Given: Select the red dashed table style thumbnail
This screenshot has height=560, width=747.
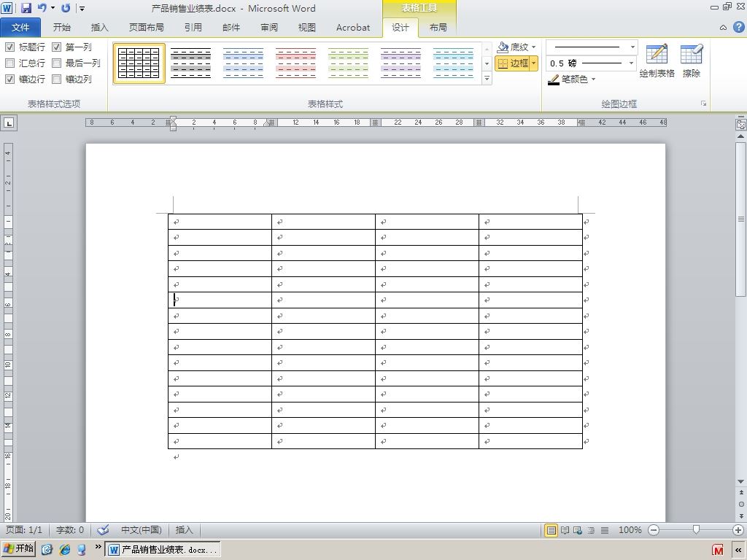Looking at the screenshot, I should tap(295, 63).
